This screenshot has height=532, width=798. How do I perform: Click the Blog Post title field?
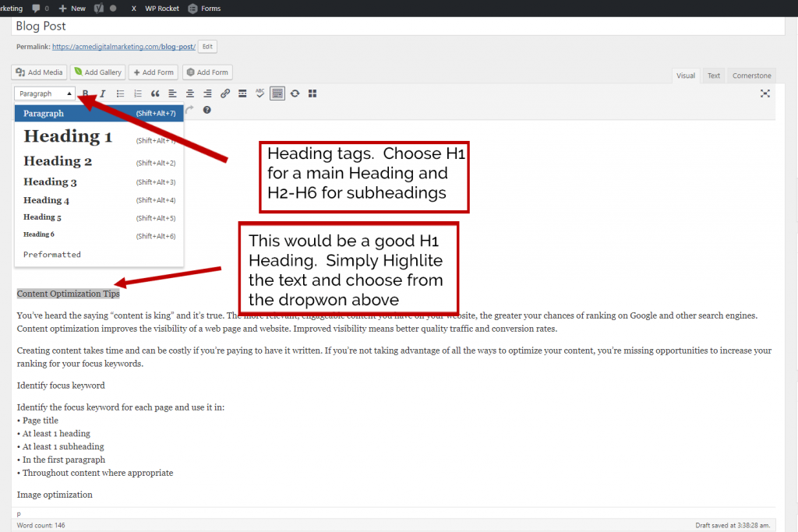(390, 26)
